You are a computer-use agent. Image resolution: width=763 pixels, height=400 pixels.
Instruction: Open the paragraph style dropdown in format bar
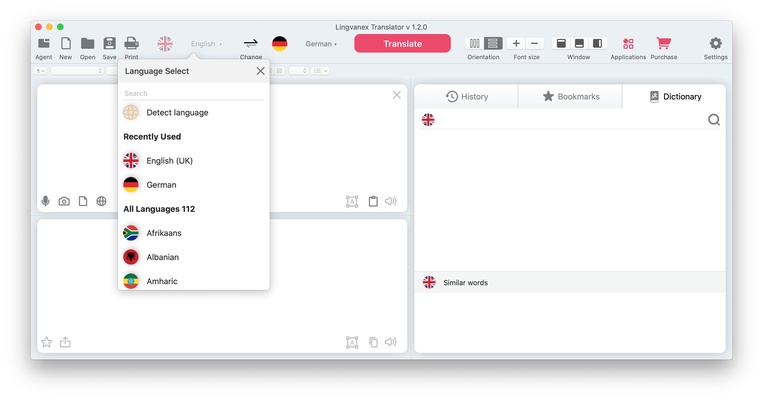point(40,71)
